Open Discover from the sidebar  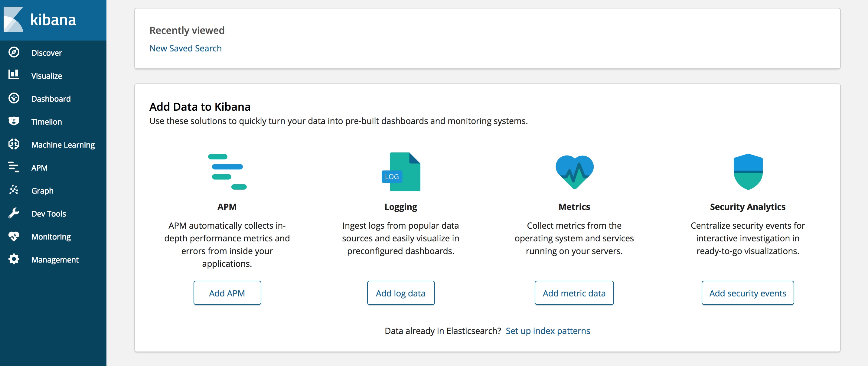tap(47, 53)
